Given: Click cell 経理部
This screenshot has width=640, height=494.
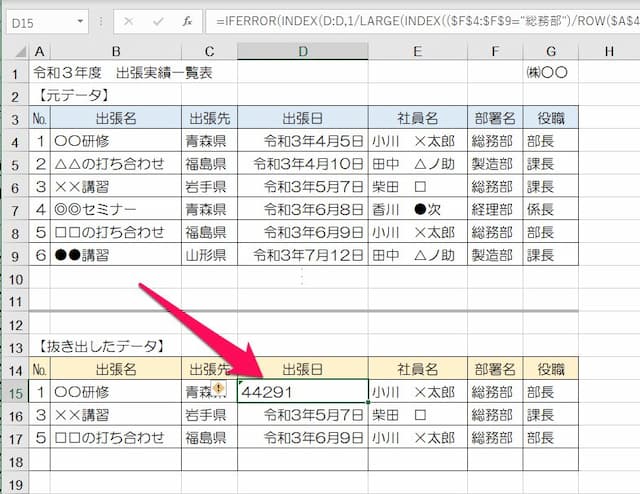Looking at the screenshot, I should [x=495, y=209].
